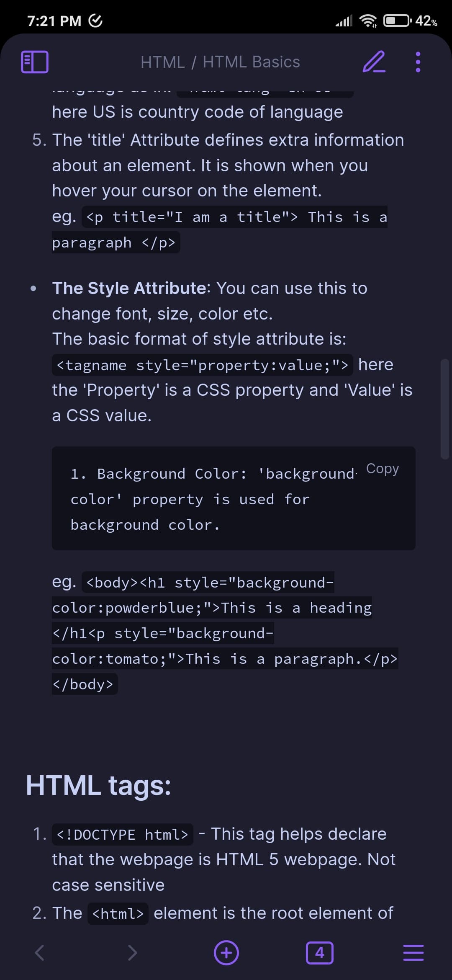The image size is (452, 980).
Task: Tap the battery indicator icon
Action: 397,21
